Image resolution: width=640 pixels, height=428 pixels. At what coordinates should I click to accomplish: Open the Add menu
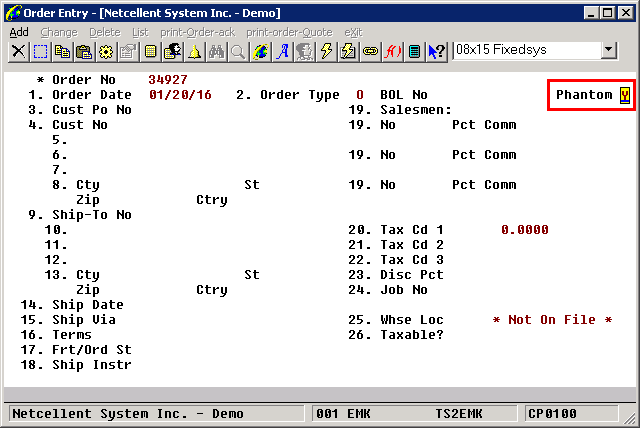(19, 32)
